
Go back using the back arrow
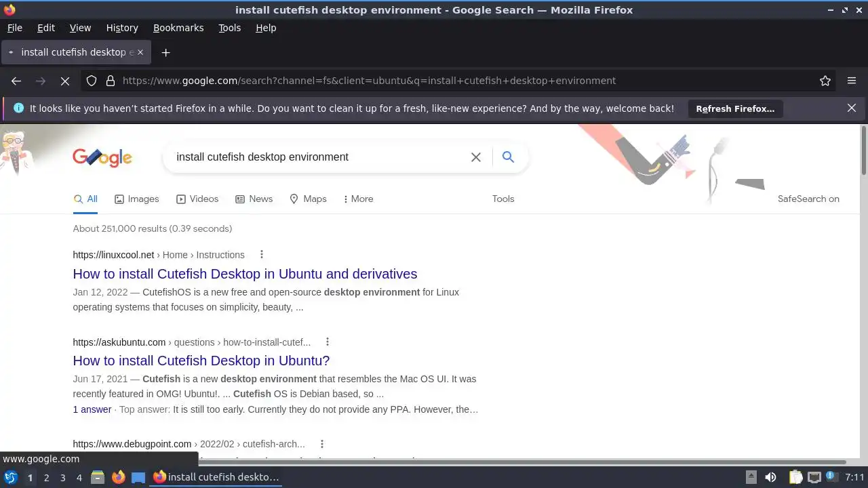tap(16, 81)
